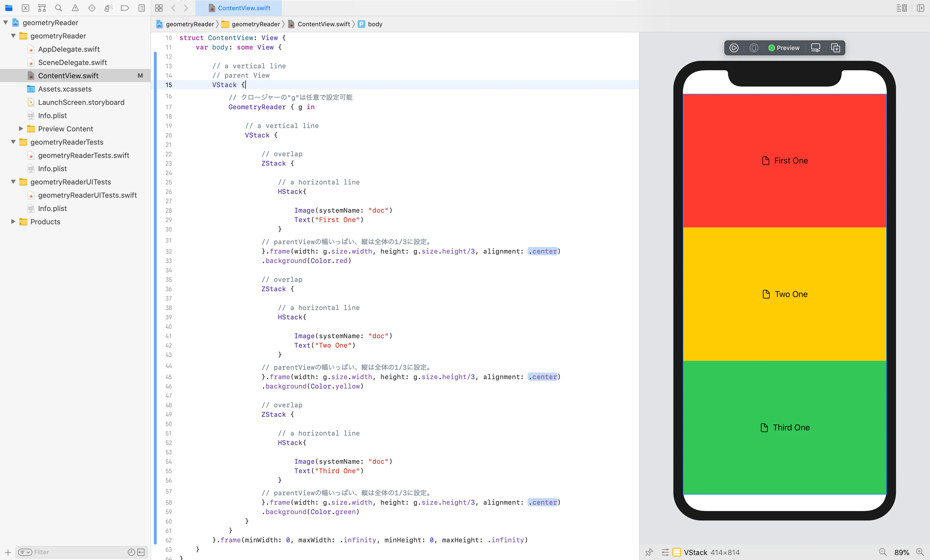Select AppDelegate.swift in navigator
Image resolution: width=930 pixels, height=560 pixels.
tap(69, 49)
